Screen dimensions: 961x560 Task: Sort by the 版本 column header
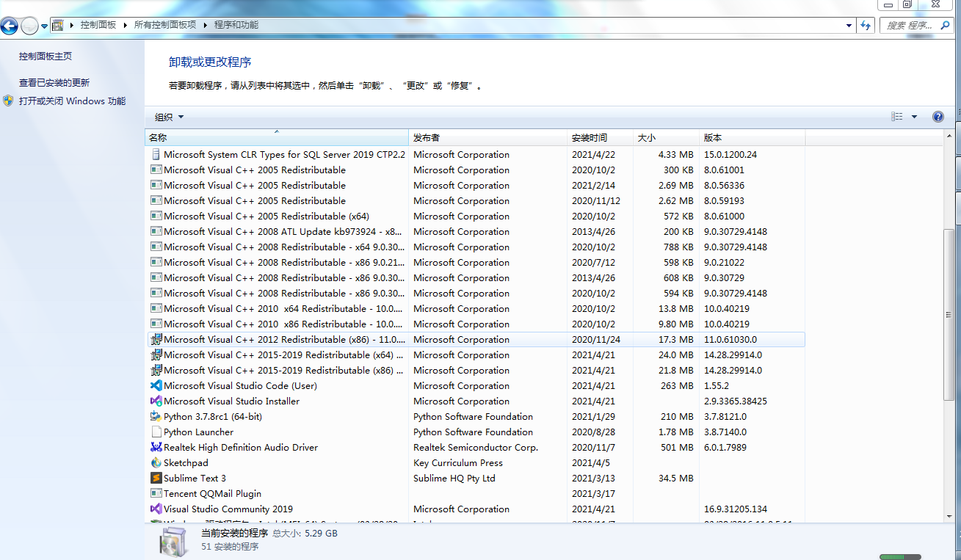(x=753, y=137)
